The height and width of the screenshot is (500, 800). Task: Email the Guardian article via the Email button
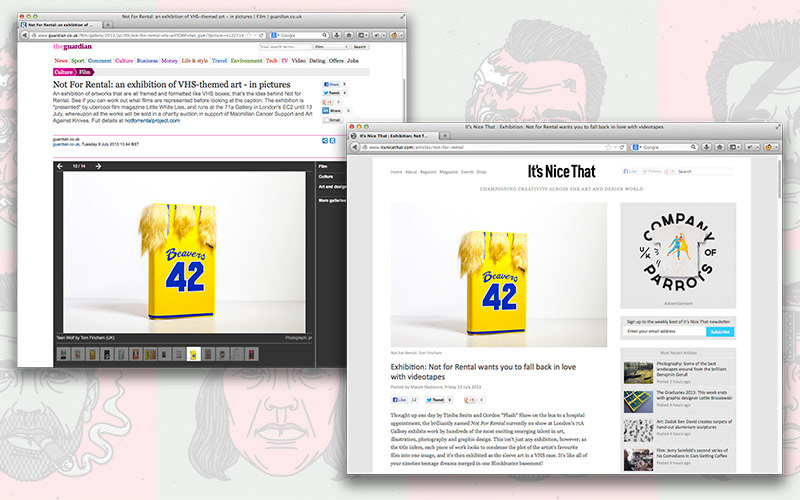pyautogui.click(x=333, y=120)
